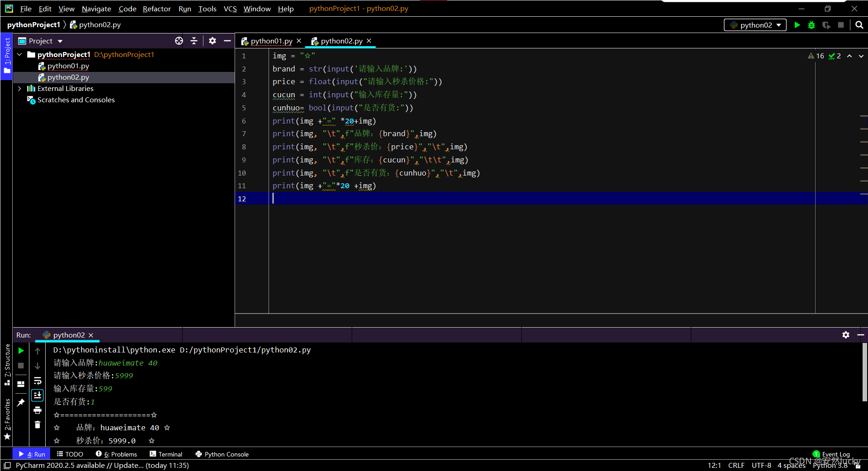The height and width of the screenshot is (471, 868).
Task: Open Search Everywhere magnifier icon
Action: (x=859, y=25)
